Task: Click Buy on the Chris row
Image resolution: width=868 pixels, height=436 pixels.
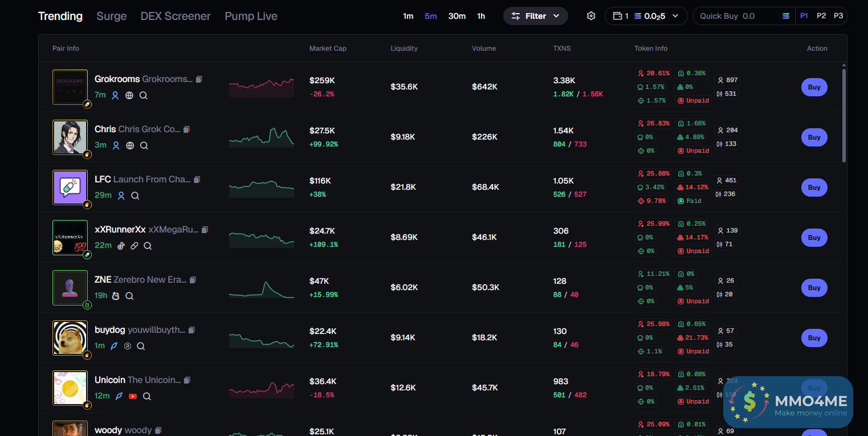Action: click(x=814, y=137)
